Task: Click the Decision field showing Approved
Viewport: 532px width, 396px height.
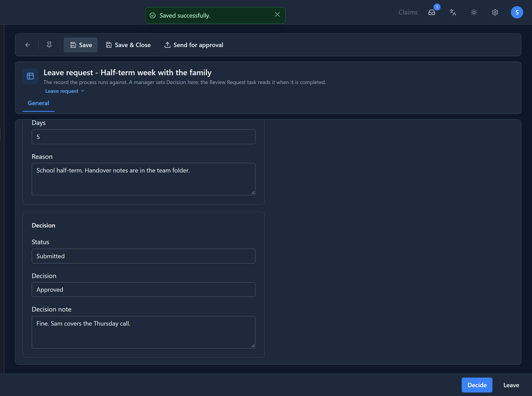Action: (143, 290)
